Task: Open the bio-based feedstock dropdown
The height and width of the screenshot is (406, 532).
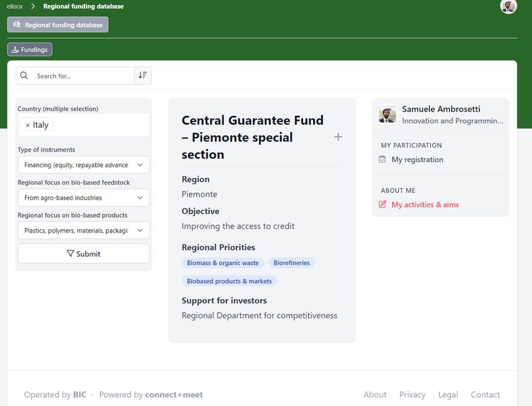Action: [83, 198]
